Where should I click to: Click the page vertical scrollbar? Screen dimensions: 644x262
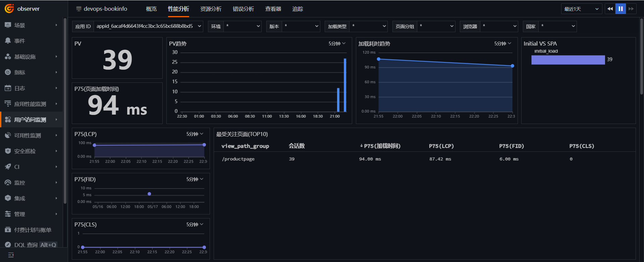point(641,56)
